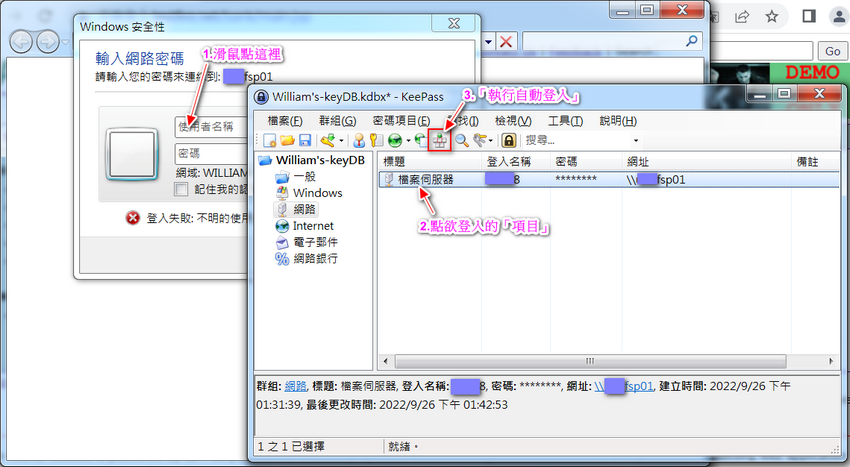Image resolution: width=850 pixels, height=467 pixels.
Task: Sort by 登入名稱 column header
Action: 516,162
